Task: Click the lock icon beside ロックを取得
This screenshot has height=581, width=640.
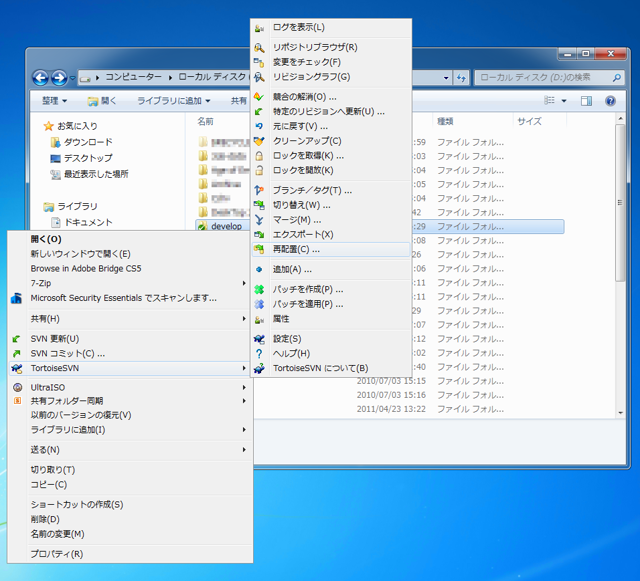Action: click(x=259, y=156)
